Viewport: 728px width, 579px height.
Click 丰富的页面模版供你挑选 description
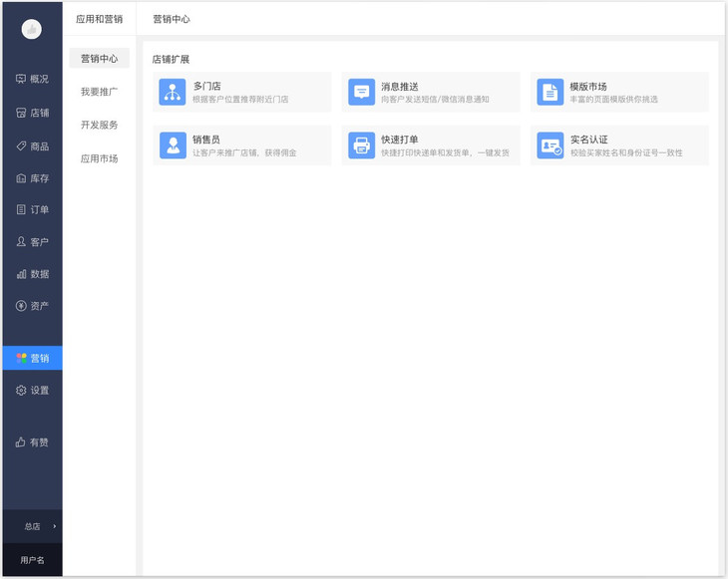pos(613,100)
